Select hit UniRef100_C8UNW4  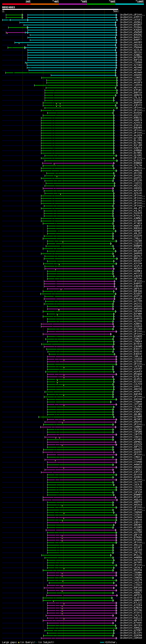tap(131, 572)
